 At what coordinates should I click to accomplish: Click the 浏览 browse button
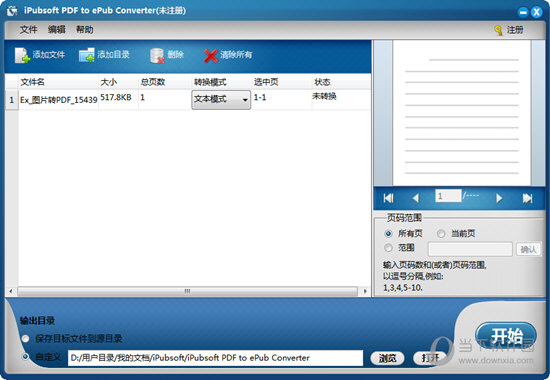(x=387, y=358)
